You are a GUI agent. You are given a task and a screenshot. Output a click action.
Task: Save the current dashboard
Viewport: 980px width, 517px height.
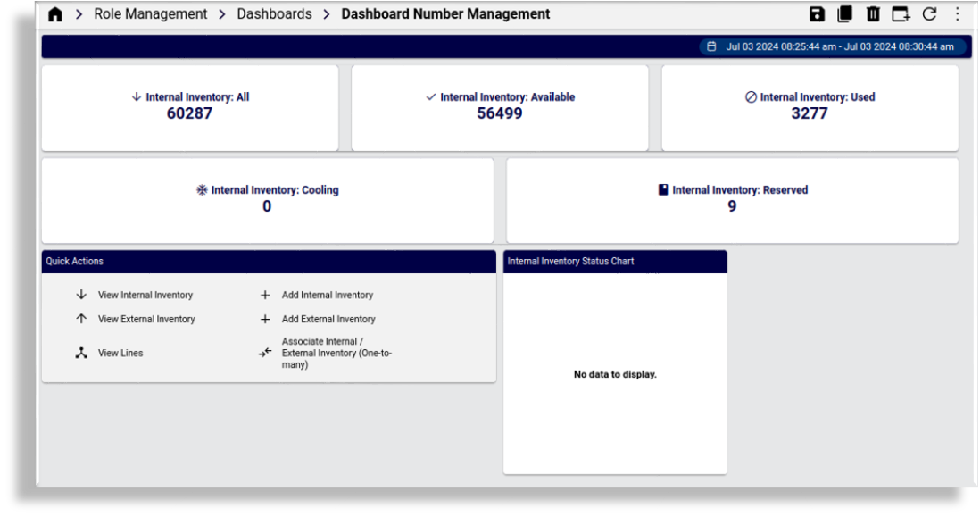818,13
